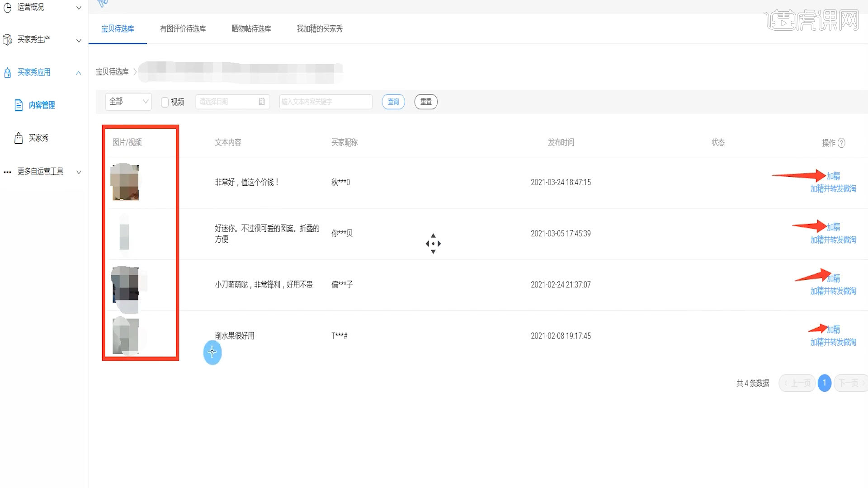Toggle the 视频 checkbox

165,102
